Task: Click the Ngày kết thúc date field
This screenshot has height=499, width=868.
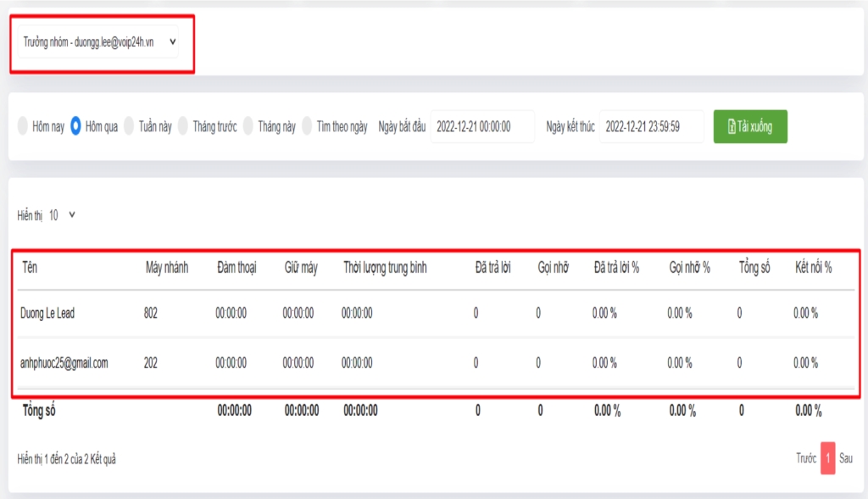Action: click(651, 127)
